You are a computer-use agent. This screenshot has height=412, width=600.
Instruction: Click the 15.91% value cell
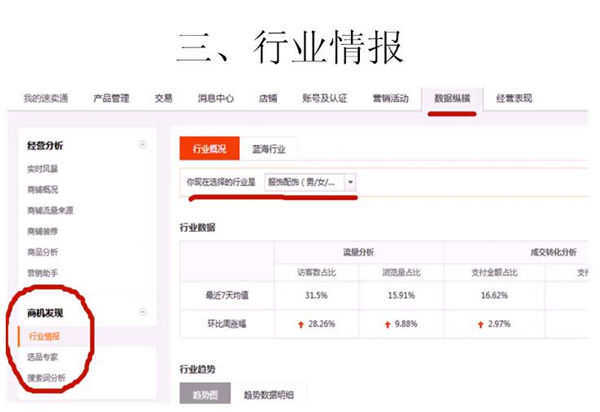coord(401,295)
